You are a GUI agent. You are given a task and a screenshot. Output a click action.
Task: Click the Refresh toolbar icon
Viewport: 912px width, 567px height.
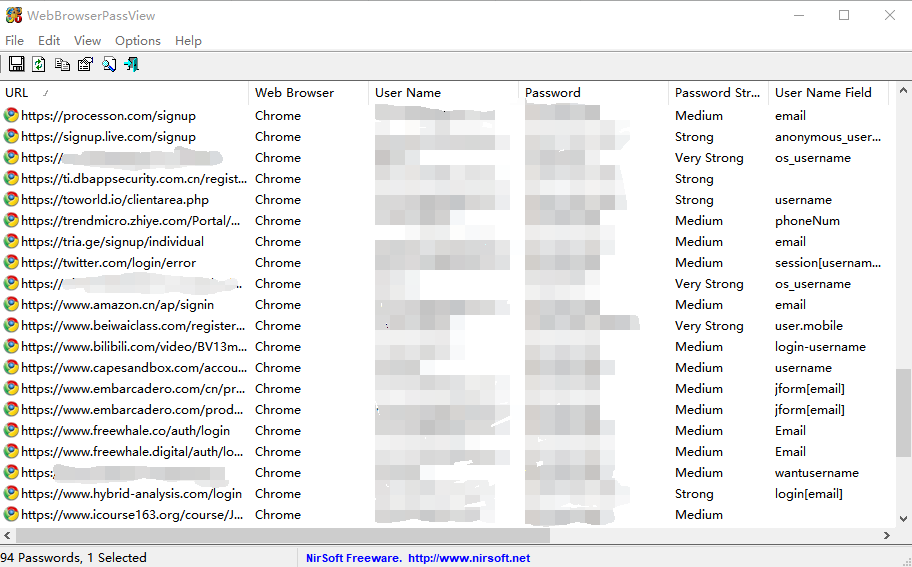click(x=39, y=64)
